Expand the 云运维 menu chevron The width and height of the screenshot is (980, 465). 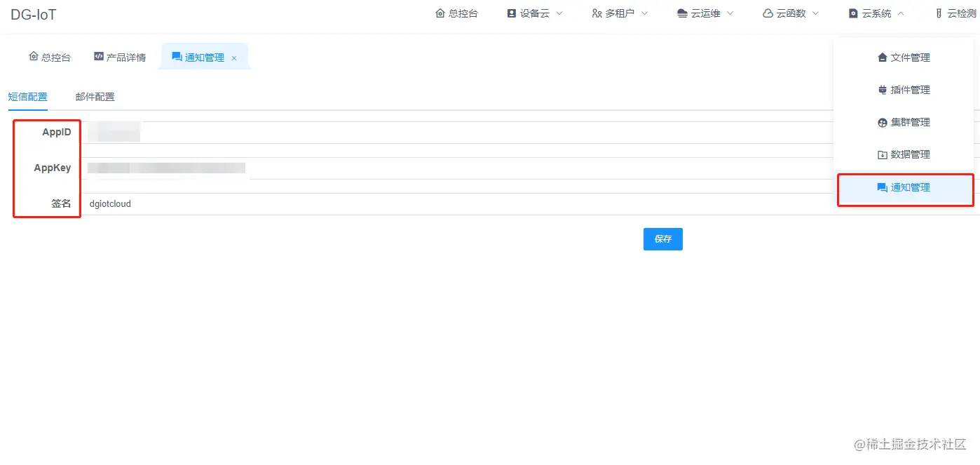point(730,13)
